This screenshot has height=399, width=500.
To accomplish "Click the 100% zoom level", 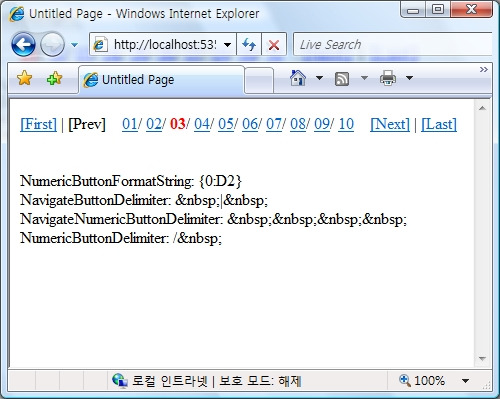I will tap(429, 380).
